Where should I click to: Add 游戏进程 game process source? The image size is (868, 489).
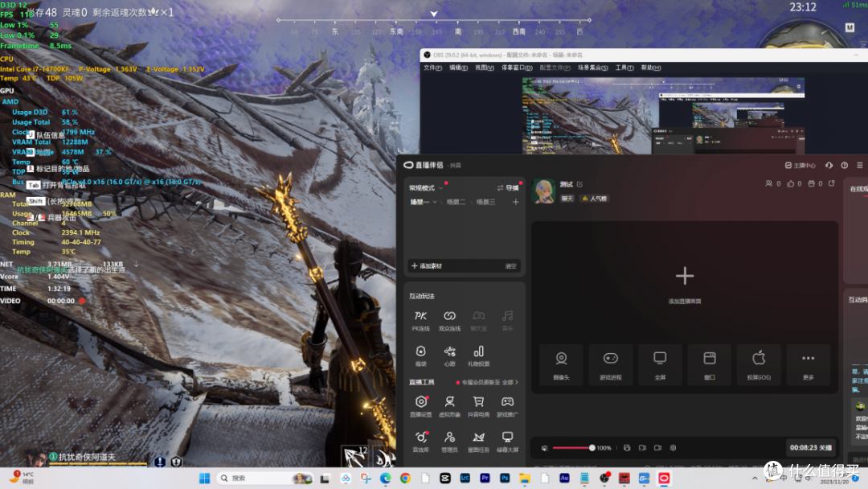point(611,364)
